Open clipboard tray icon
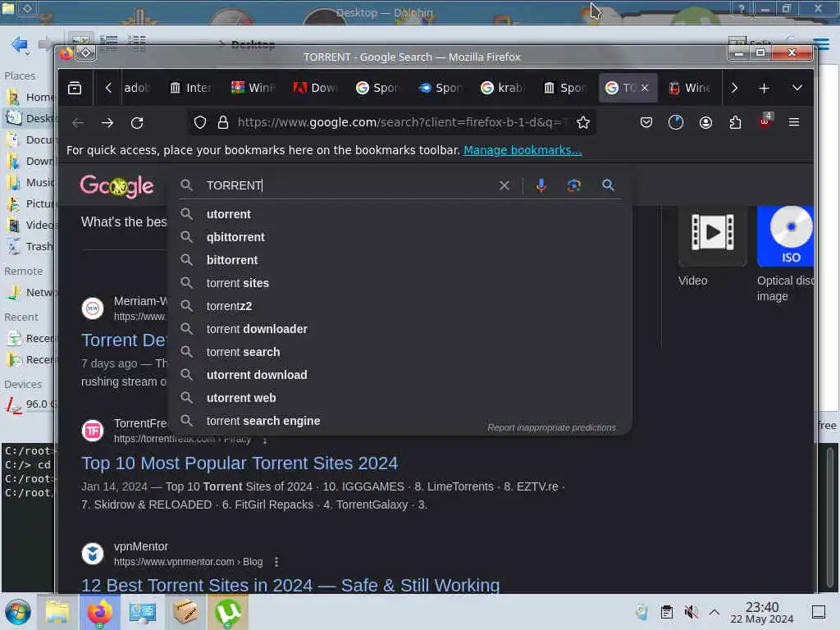 coord(666,612)
